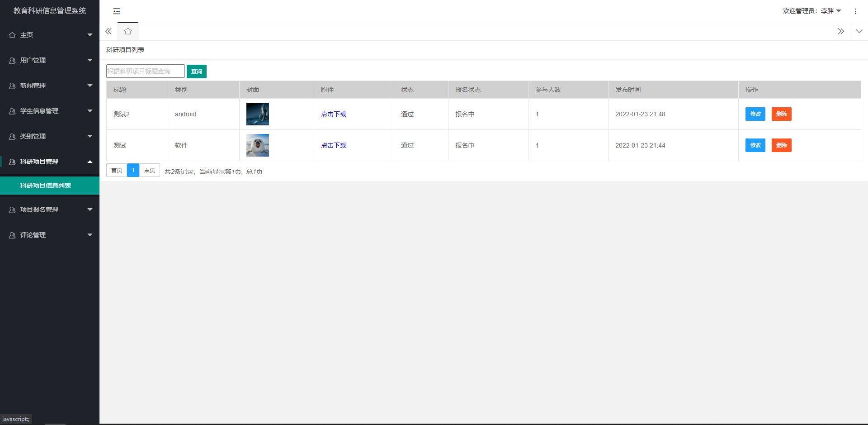Click the project title search input field
Image resolution: width=868 pixels, height=425 pixels.
point(145,71)
